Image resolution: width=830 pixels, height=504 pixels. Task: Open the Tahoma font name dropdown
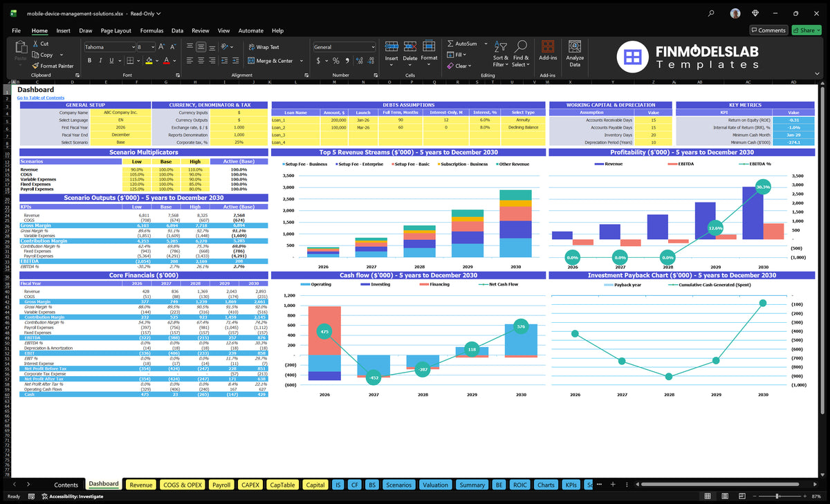tap(133, 47)
